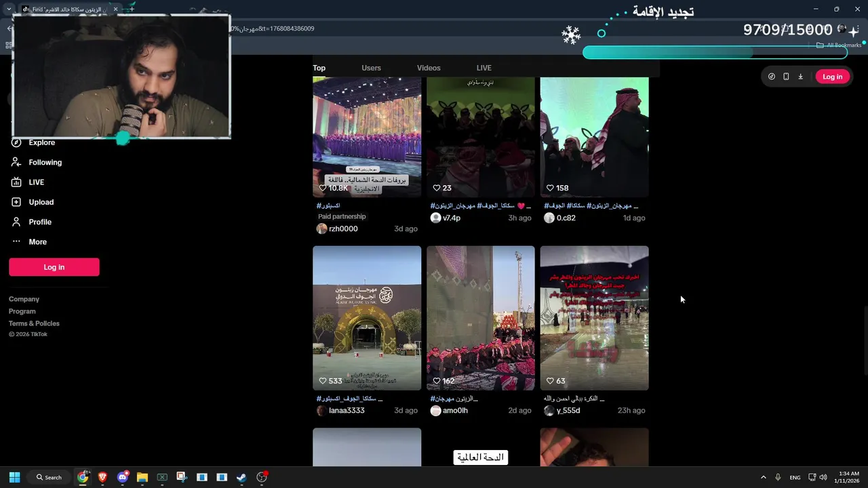
Task: Click the volume icon in system tray
Action: click(x=823, y=477)
